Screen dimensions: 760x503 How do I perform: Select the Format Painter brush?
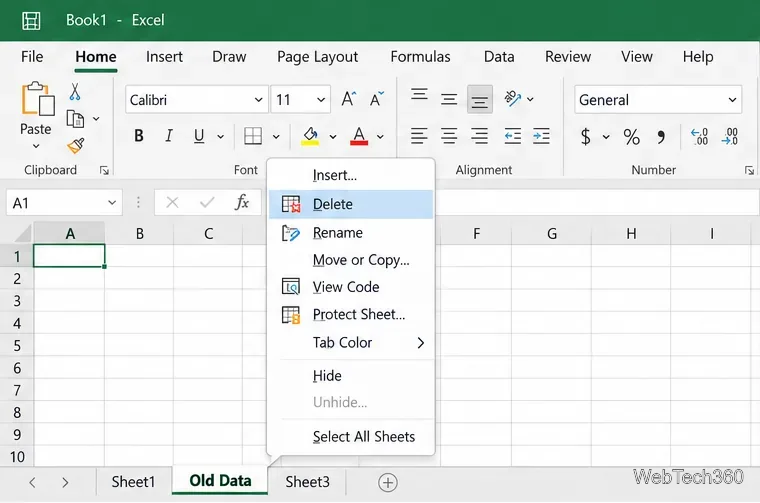pyautogui.click(x=76, y=145)
